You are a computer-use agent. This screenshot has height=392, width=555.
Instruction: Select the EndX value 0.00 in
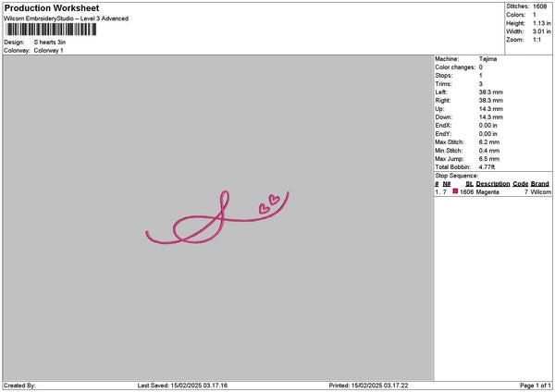(488, 126)
